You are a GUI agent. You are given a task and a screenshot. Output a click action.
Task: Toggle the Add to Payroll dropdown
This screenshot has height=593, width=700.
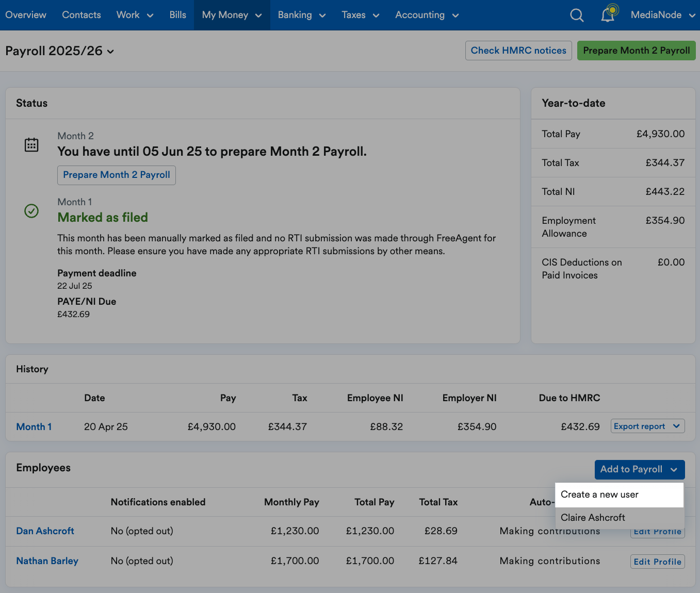(x=639, y=470)
